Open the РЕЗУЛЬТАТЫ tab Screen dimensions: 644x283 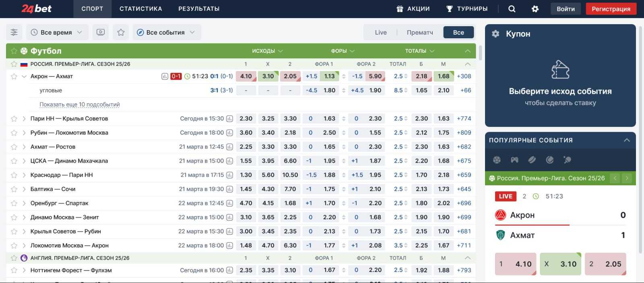(199, 9)
